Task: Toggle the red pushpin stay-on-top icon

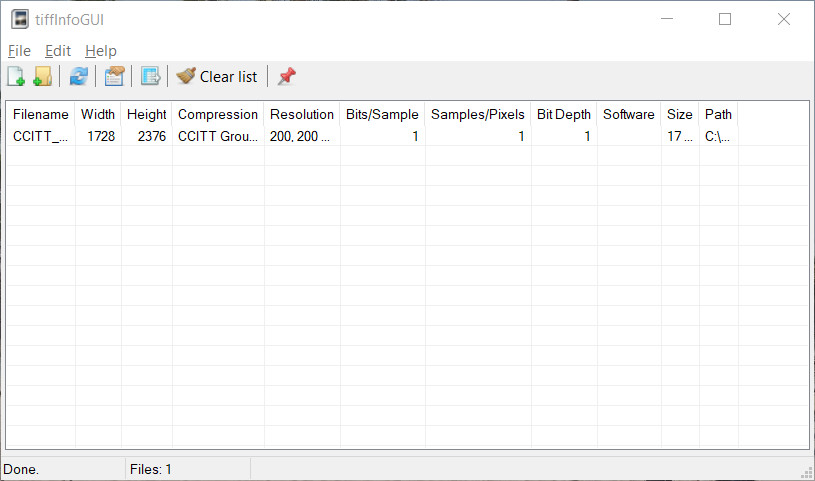Action: coord(286,76)
